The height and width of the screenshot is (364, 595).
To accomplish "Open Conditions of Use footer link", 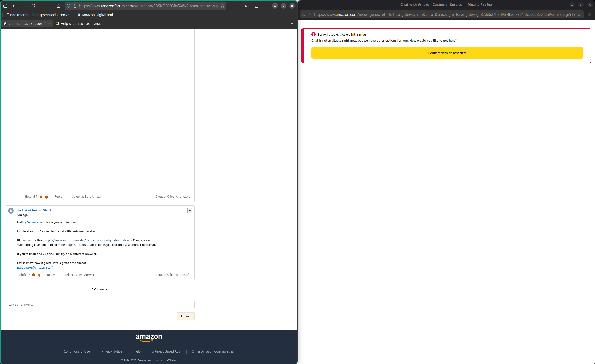I will click(x=77, y=351).
